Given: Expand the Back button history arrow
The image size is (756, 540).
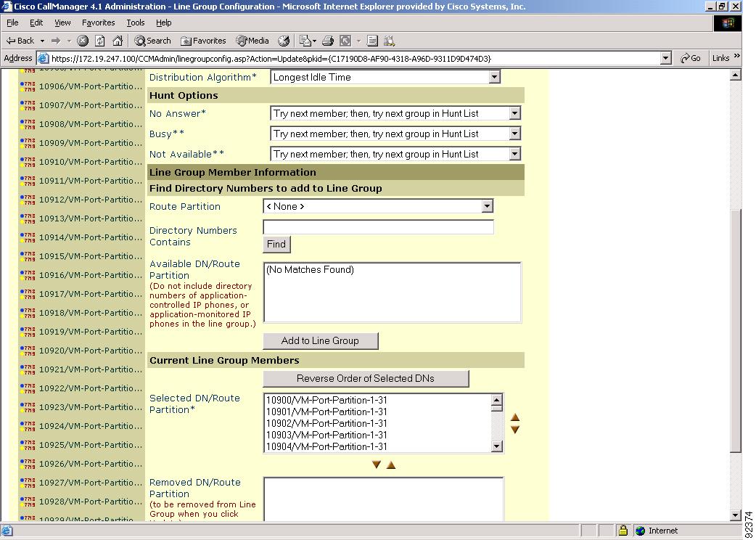Looking at the screenshot, I should pos(42,41).
